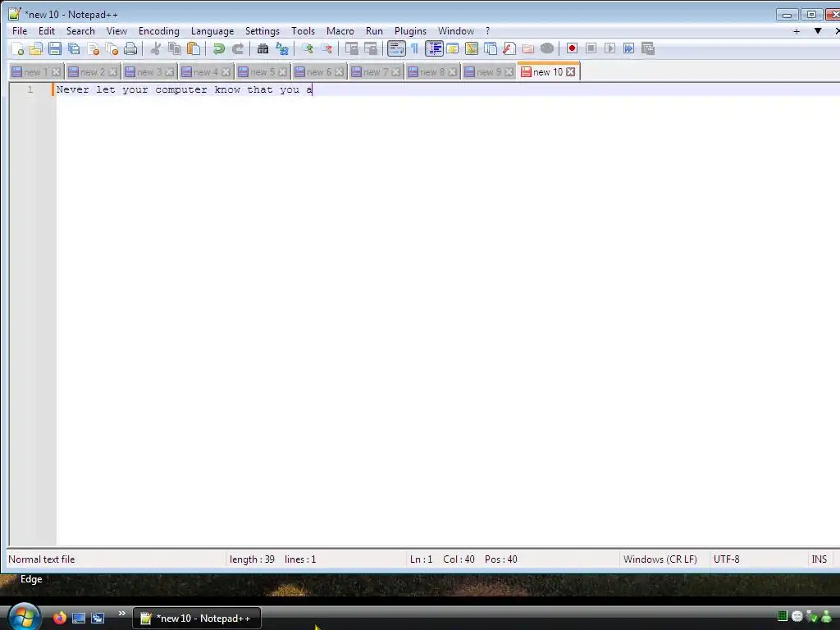Play back the recorded macro
The height and width of the screenshot is (630, 840).
(609, 48)
